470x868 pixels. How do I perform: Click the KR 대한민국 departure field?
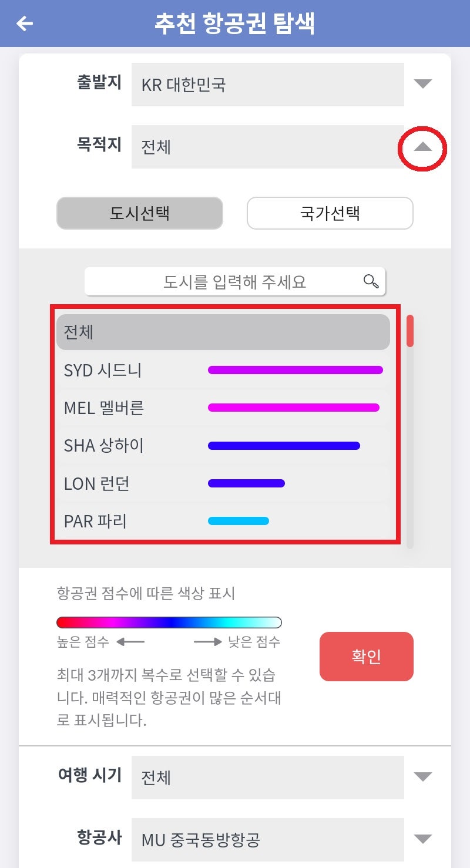[267, 84]
